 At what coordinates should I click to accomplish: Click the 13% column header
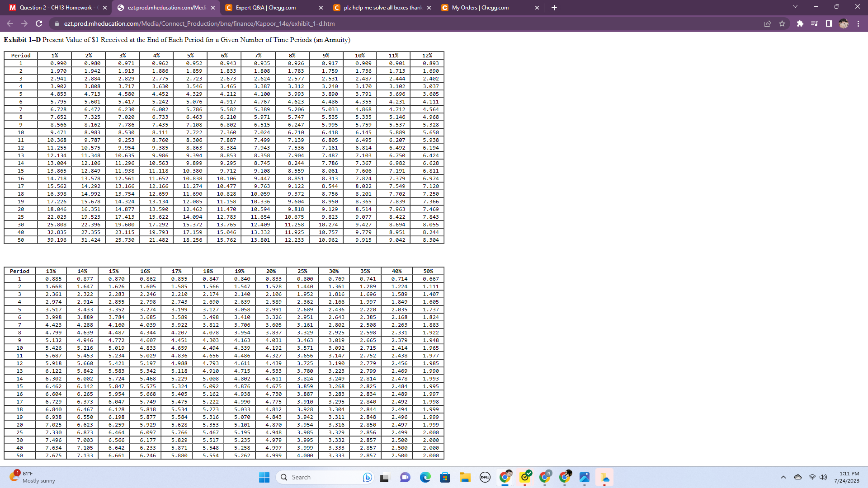(x=51, y=271)
